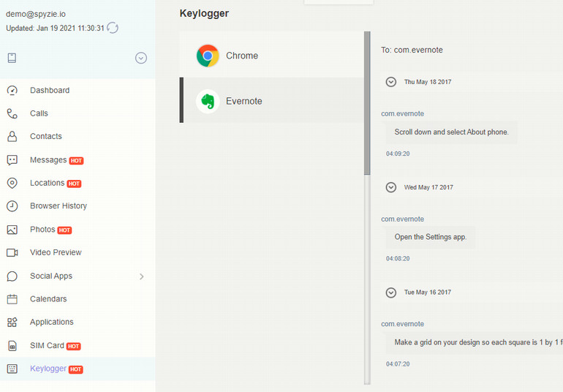Open the Applications section
This screenshot has height=392, width=563.
pos(52,322)
